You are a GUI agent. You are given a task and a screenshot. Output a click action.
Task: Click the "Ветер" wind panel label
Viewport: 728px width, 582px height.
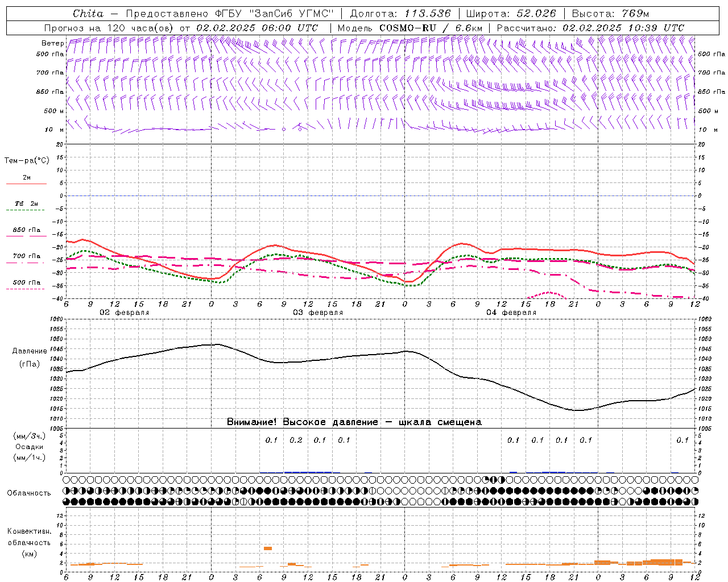pyautogui.click(x=52, y=43)
